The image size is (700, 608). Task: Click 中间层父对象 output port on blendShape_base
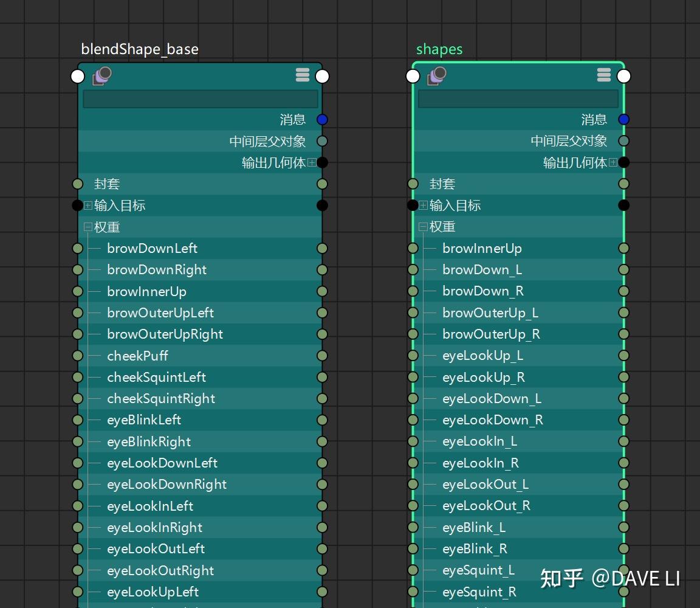[322, 141]
